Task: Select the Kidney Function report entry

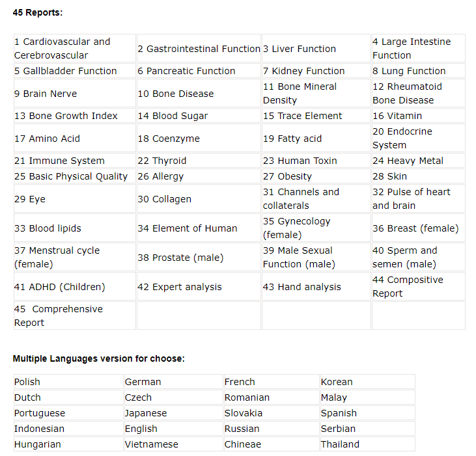Action: (x=316, y=71)
